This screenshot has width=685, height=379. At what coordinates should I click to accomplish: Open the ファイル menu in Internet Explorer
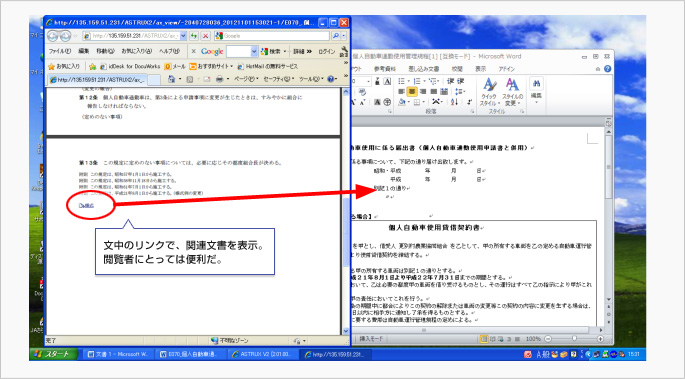60,51
